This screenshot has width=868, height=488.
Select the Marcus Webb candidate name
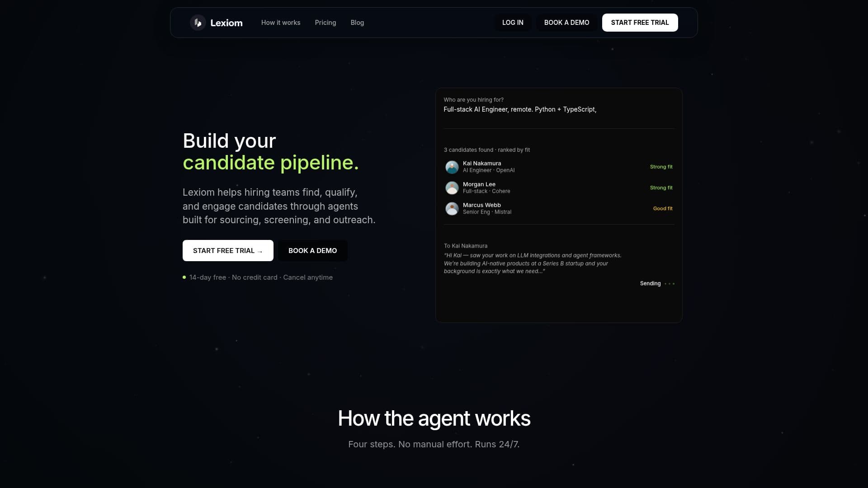pos(482,205)
